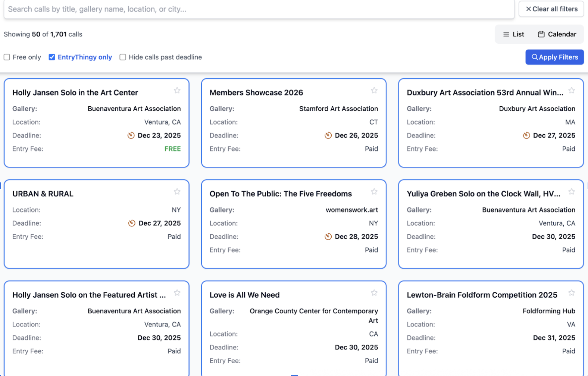
Task: Switch to List view
Action: pos(513,34)
